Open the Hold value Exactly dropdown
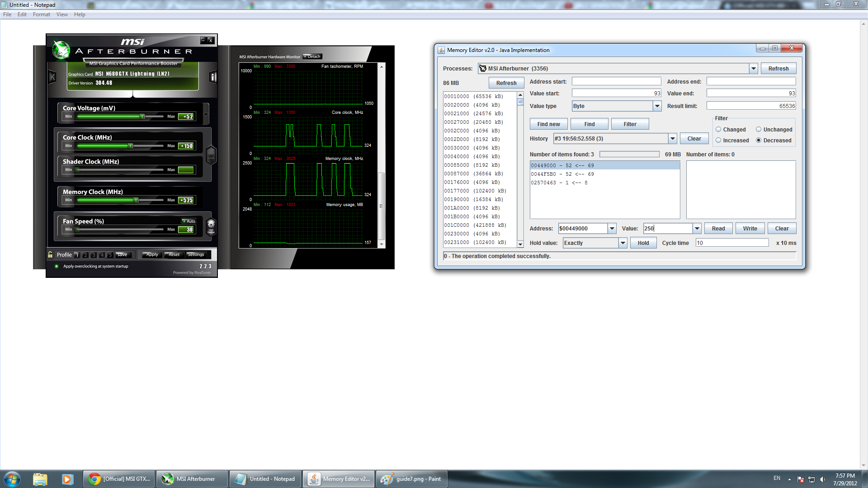 tap(623, 243)
